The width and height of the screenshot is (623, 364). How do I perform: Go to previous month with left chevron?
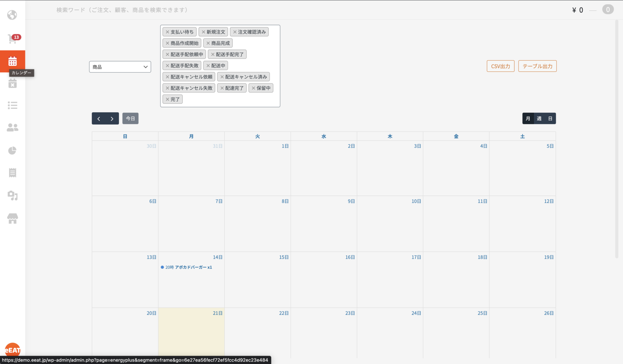[x=99, y=119]
